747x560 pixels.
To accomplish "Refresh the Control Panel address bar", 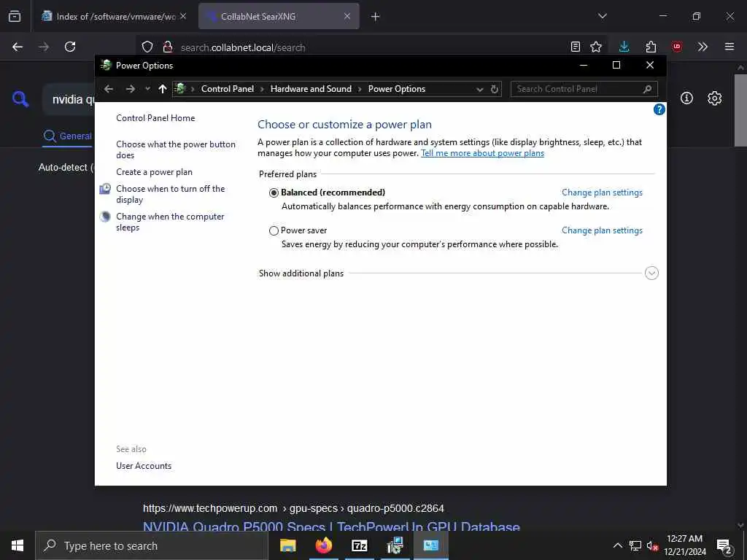I will (495, 89).
